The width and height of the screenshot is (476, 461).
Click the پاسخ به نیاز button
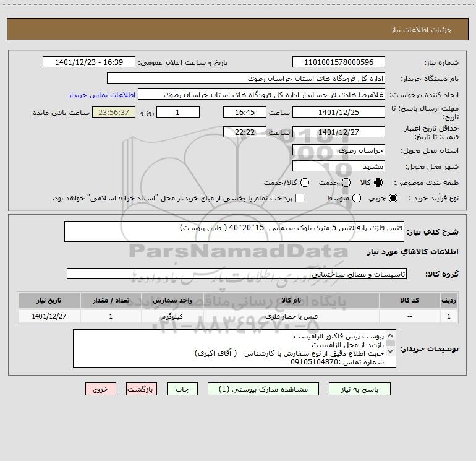(x=359, y=389)
